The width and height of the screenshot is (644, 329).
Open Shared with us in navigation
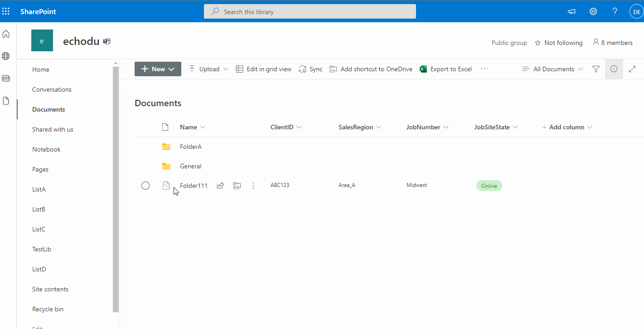(x=53, y=129)
